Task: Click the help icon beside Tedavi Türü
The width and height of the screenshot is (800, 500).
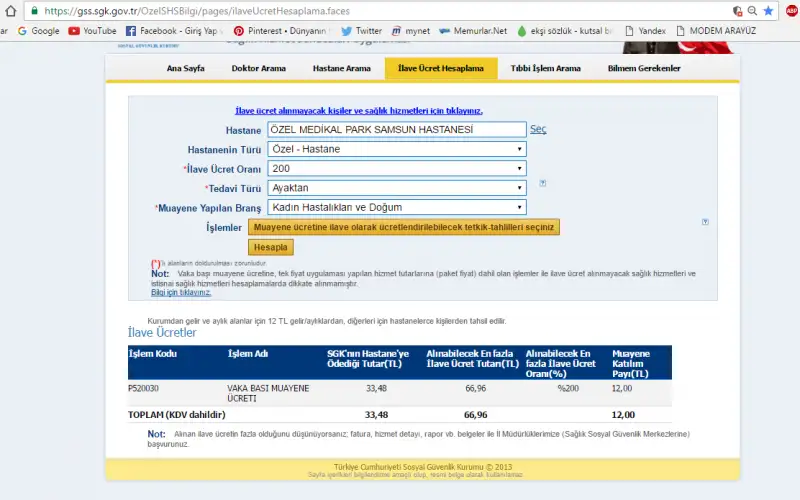Action: pyautogui.click(x=542, y=184)
